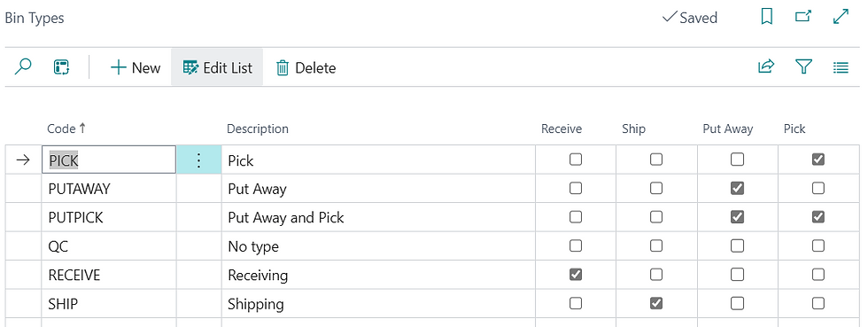Uncheck Put Away checkbox for PUTPICK row
This screenshot has height=327, width=868.
(x=737, y=217)
